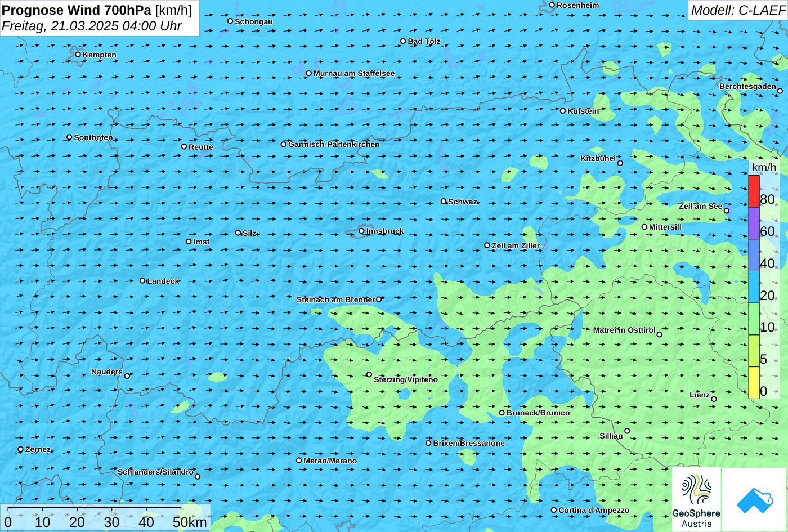Click the Bruneck/Brunico marker
This screenshot has width=788, height=532.
[x=502, y=413]
